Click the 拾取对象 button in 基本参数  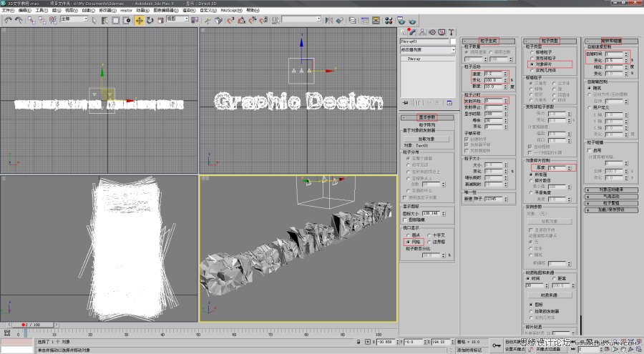[x=426, y=139]
